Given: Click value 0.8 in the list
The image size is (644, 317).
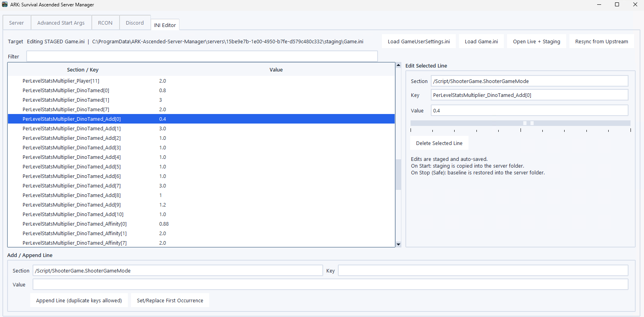Looking at the screenshot, I should [x=163, y=90].
